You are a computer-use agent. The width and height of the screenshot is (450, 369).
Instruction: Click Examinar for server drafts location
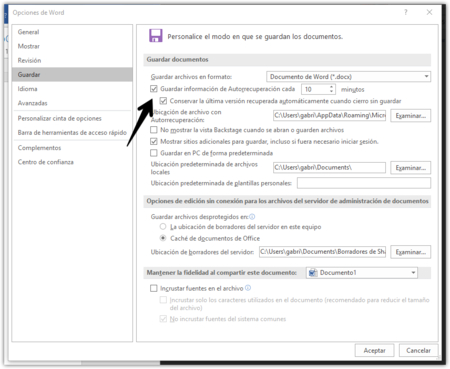410,252
